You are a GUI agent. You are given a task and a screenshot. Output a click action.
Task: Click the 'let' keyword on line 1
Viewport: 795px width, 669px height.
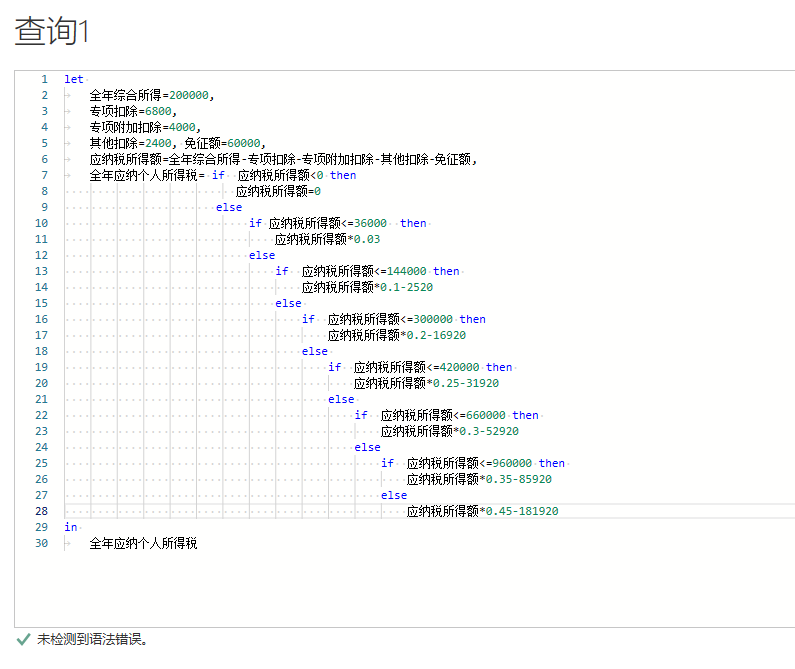pyautogui.click(x=74, y=79)
